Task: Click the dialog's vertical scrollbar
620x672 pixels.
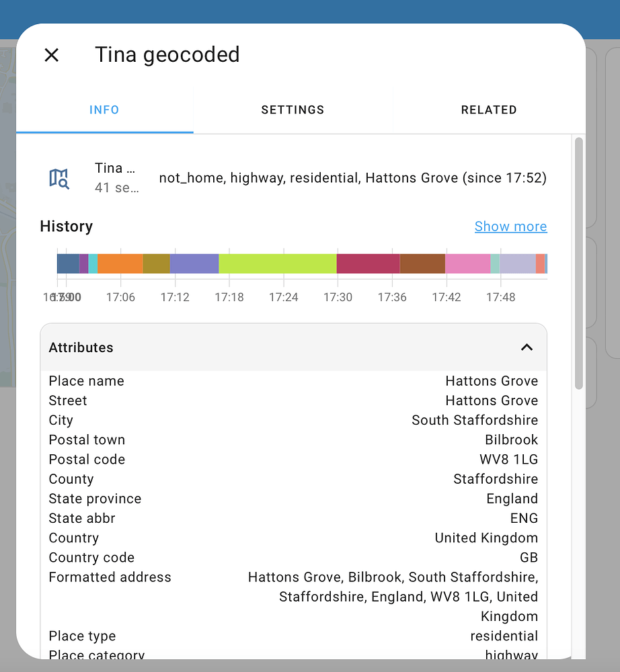Action: coord(578,262)
